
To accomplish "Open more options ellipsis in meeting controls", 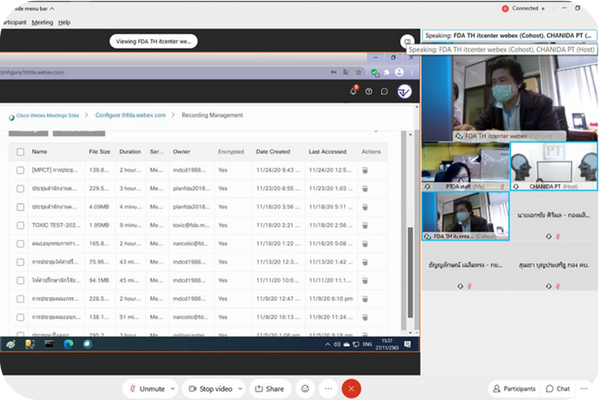I will 328,389.
